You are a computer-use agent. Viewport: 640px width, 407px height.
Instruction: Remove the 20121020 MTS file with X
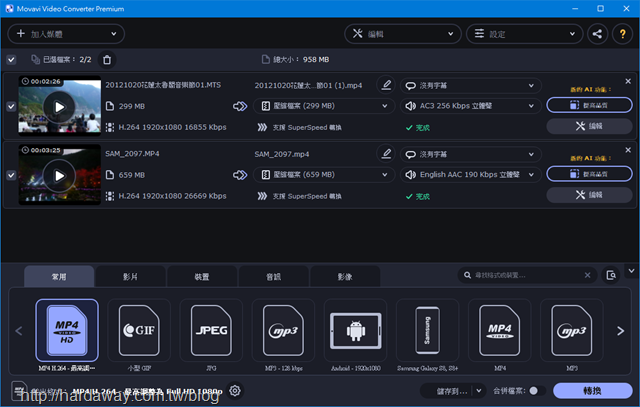628,81
